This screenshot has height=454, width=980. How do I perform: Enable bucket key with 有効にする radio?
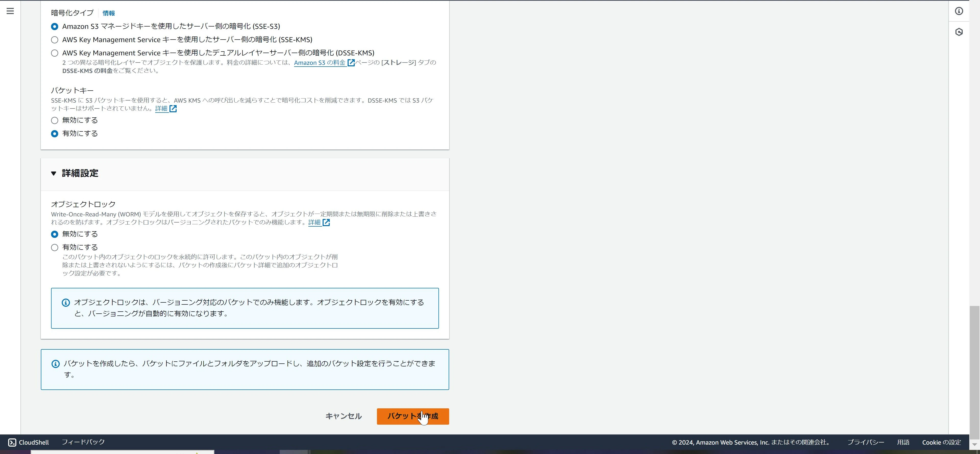click(55, 134)
